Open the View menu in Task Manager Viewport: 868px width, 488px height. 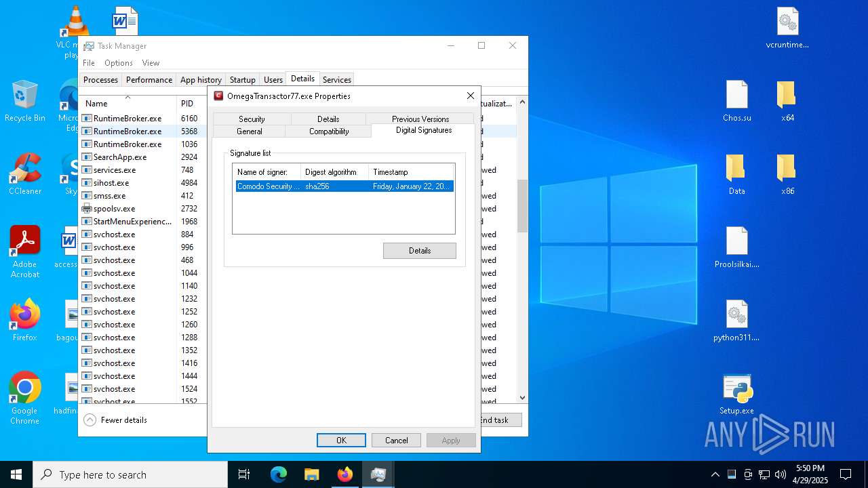pos(151,62)
